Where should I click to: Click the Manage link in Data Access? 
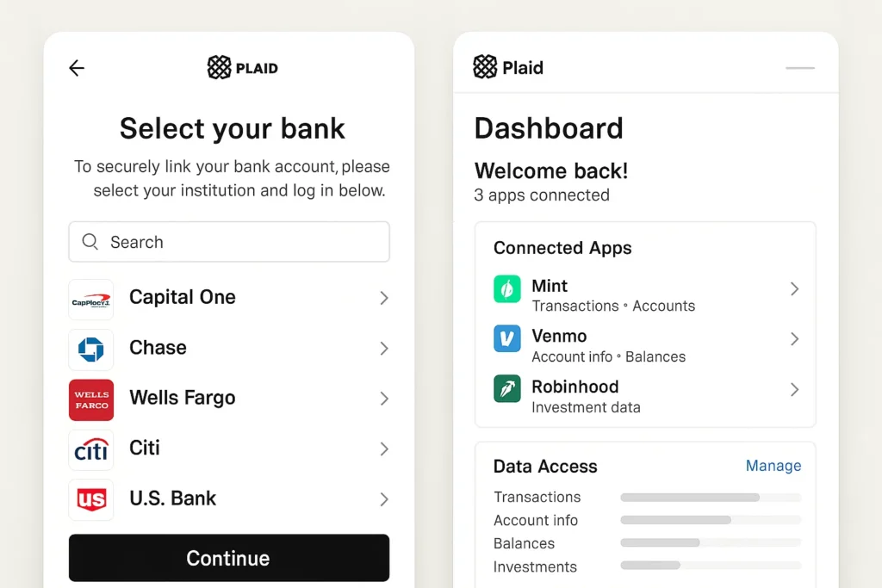pyautogui.click(x=773, y=466)
